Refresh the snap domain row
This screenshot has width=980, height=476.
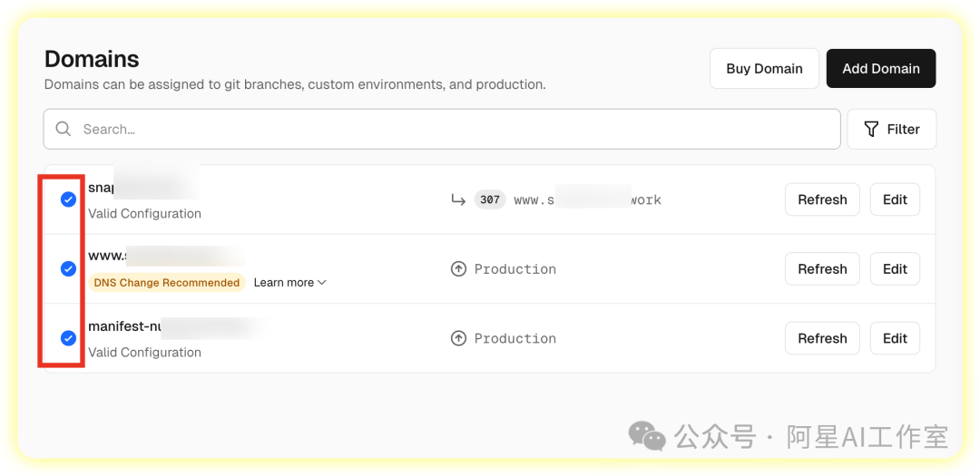(822, 199)
